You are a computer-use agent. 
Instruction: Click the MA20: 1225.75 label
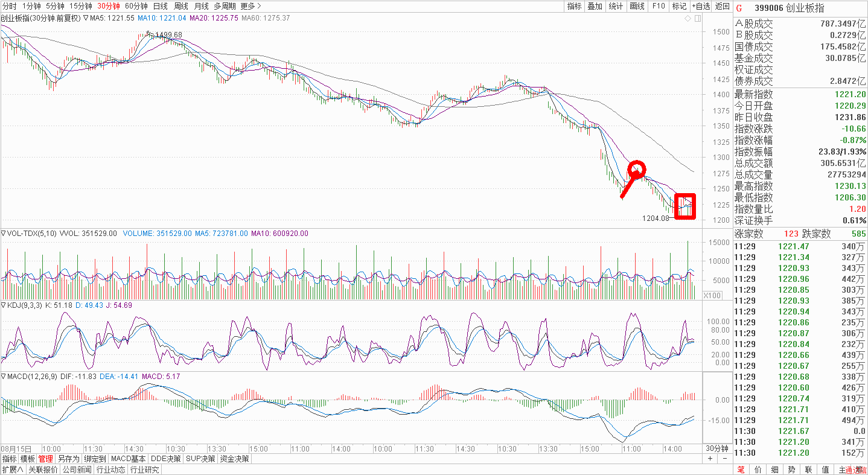click(214, 18)
